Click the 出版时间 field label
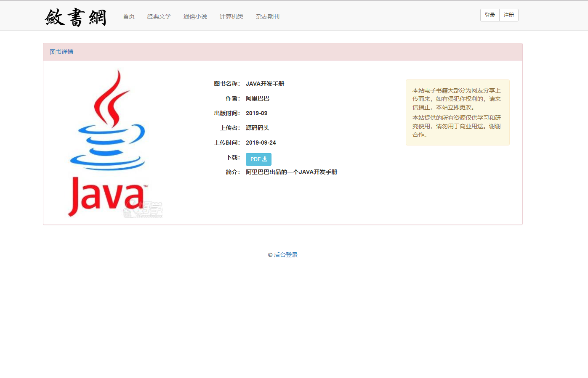 tap(227, 113)
